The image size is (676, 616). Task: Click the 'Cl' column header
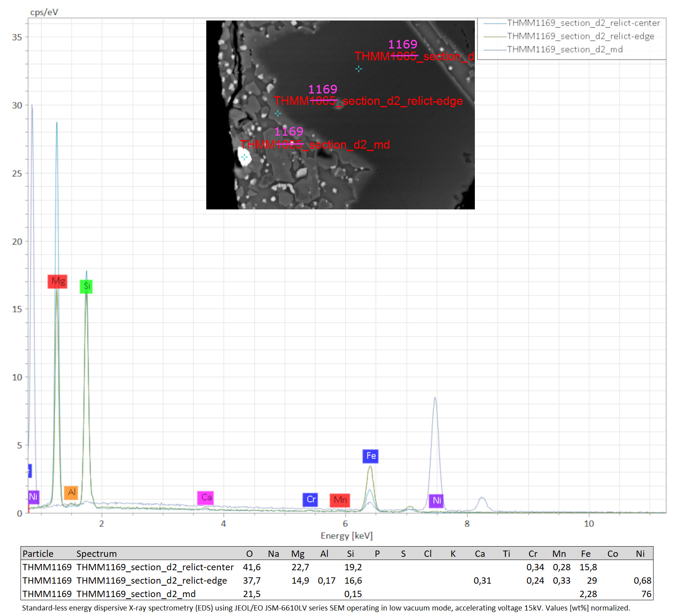coord(428,554)
